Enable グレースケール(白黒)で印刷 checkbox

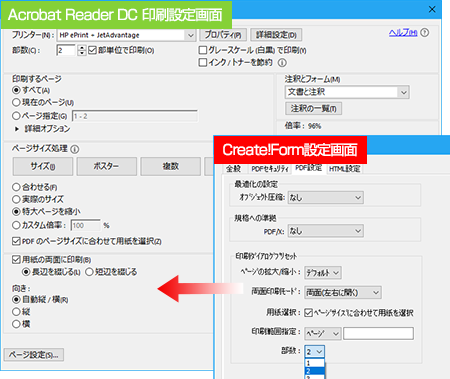[202, 50]
